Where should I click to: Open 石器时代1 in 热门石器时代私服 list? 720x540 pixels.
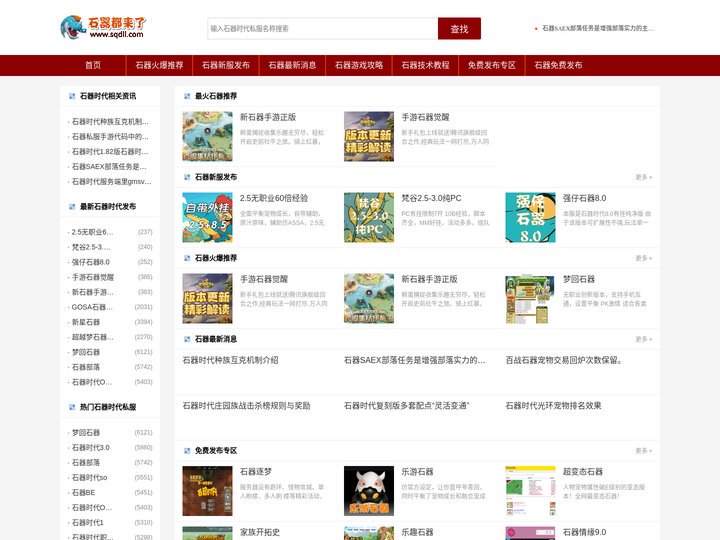[x=87, y=523]
